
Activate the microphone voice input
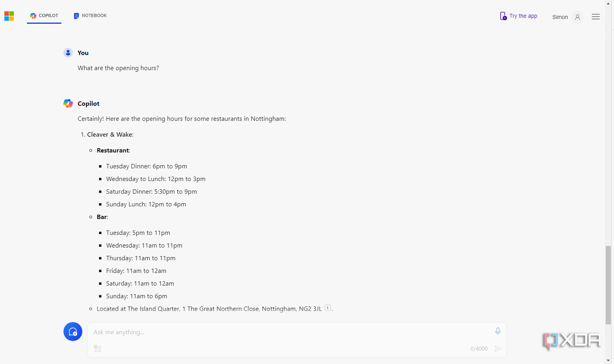coord(498,331)
